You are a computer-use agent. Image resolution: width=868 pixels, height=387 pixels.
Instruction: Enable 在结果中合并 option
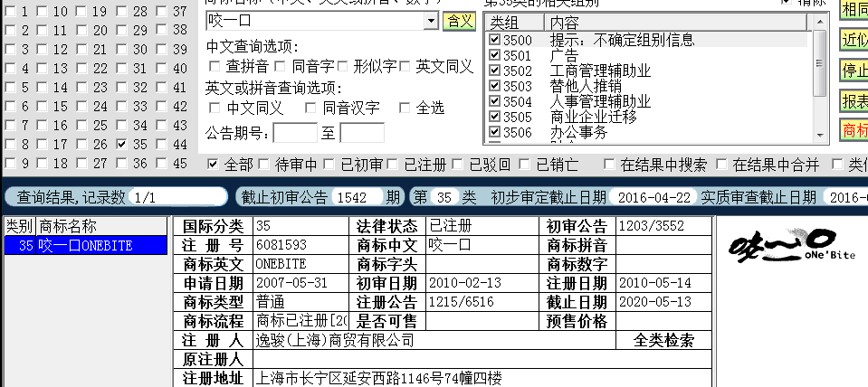[722, 165]
